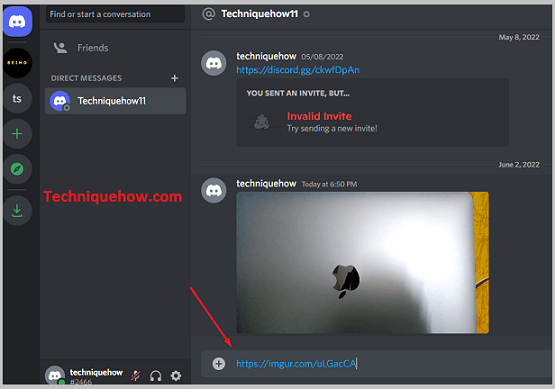The image size is (555, 389).
Task: Toggle the microphone mute icon
Action: 136,376
